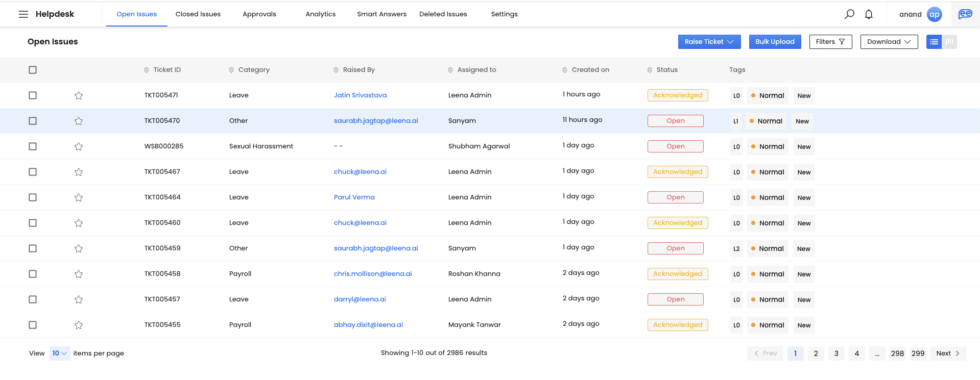
Task: Star ticket TKT005471
Action: (x=79, y=95)
